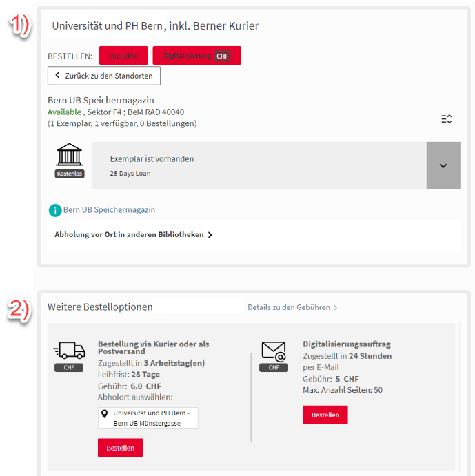Click the sort/filter list icon
Image resolution: width=475 pixels, height=476 pixels.
447,119
